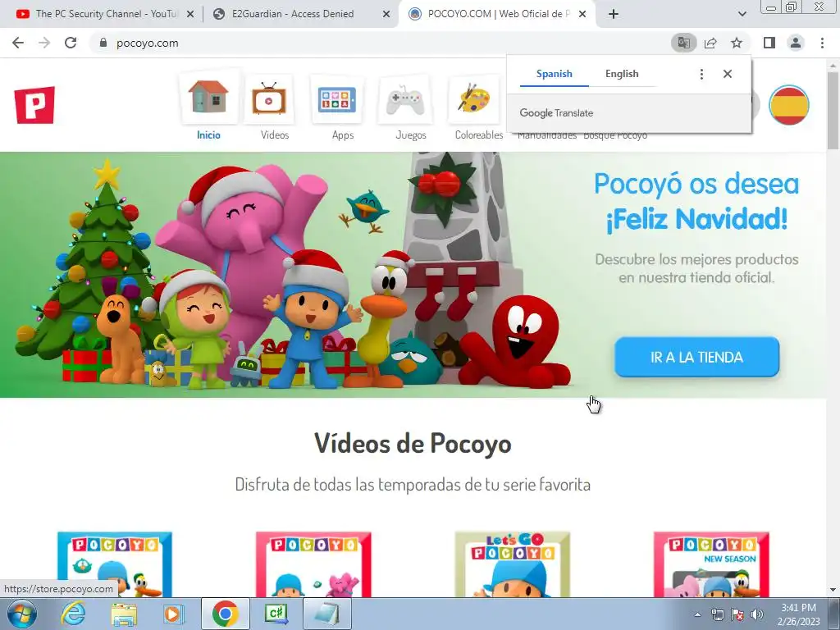Bookmark this page with star icon
The width and height of the screenshot is (840, 630).
point(737,43)
